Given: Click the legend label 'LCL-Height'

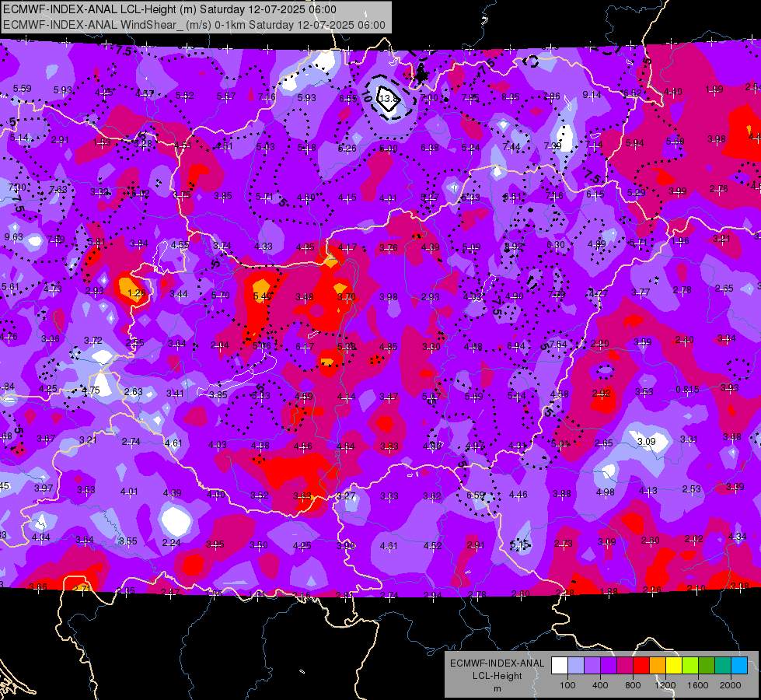Looking at the screenshot, I should point(497,676).
